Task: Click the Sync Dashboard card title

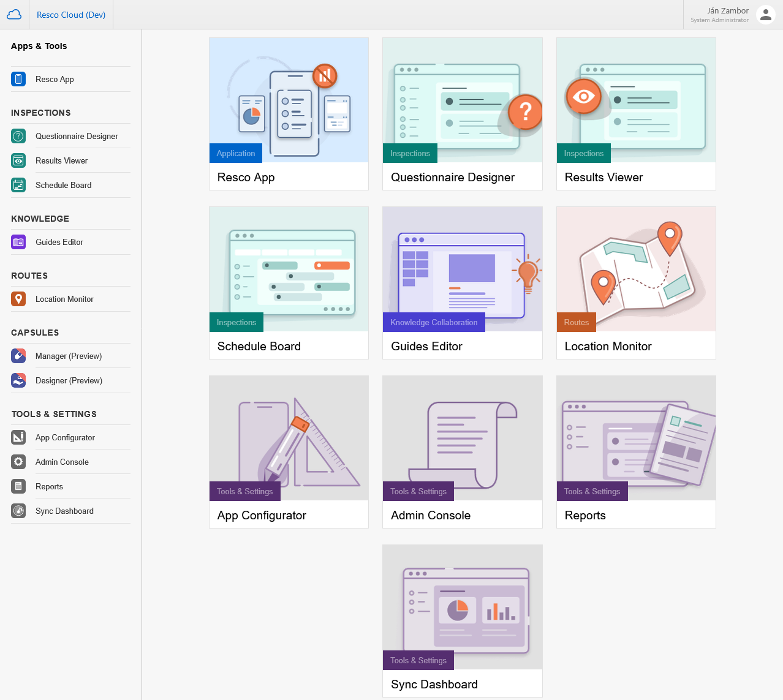Action: pyautogui.click(x=434, y=684)
